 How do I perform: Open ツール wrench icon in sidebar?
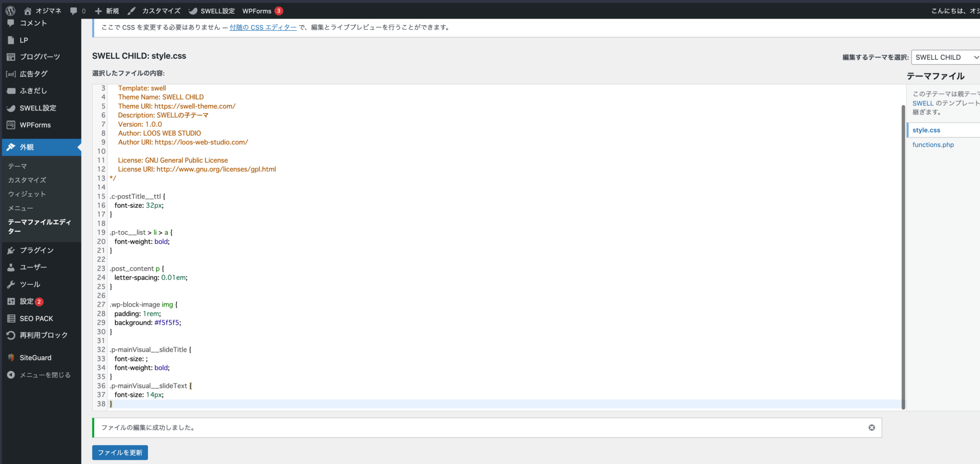[x=11, y=285]
